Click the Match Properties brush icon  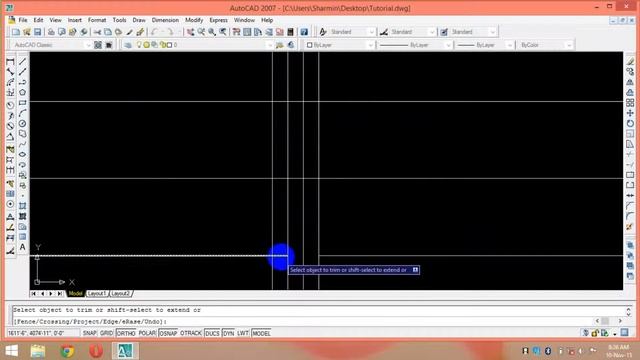tap(129, 32)
